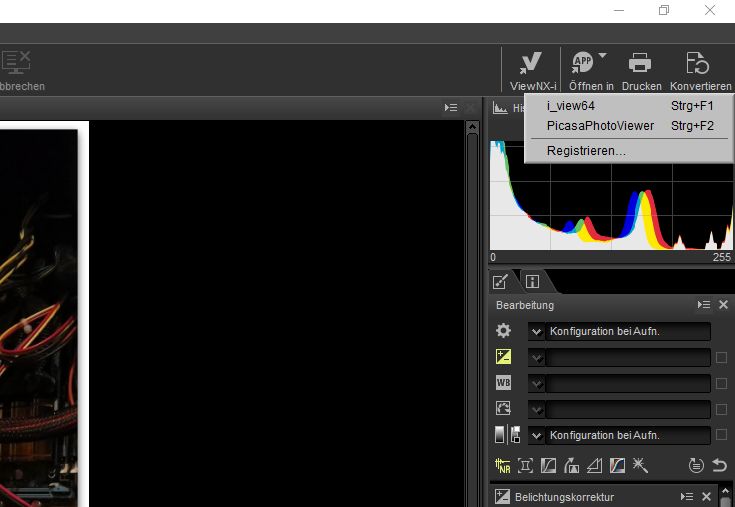Image resolution: width=735 pixels, height=507 pixels.
Task: Click the tone gradient icon
Action: coord(500,434)
